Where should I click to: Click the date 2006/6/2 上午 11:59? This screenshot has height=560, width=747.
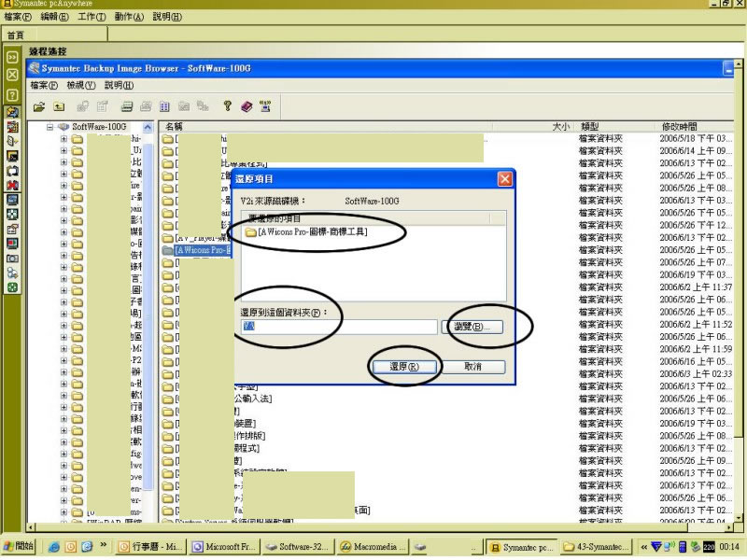(696, 349)
